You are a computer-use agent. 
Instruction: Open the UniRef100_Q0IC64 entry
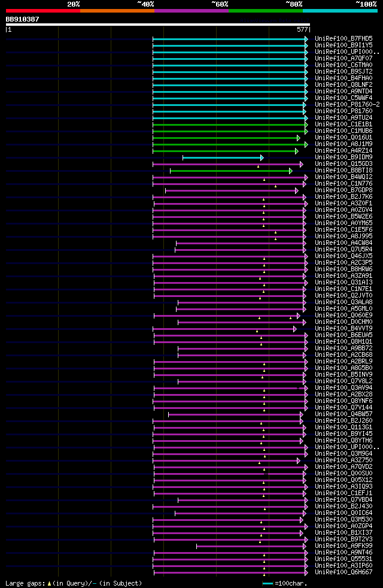[344, 513]
